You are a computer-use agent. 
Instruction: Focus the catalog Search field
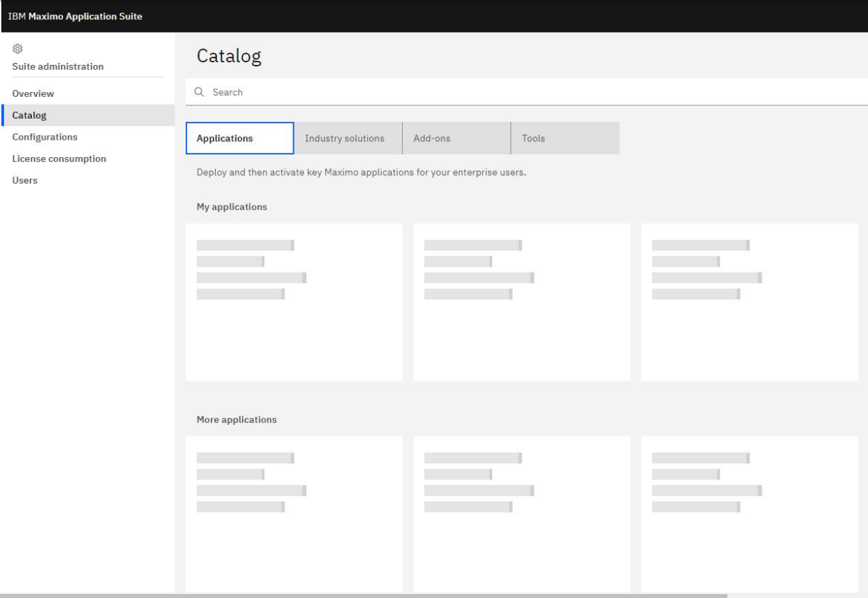click(527, 92)
